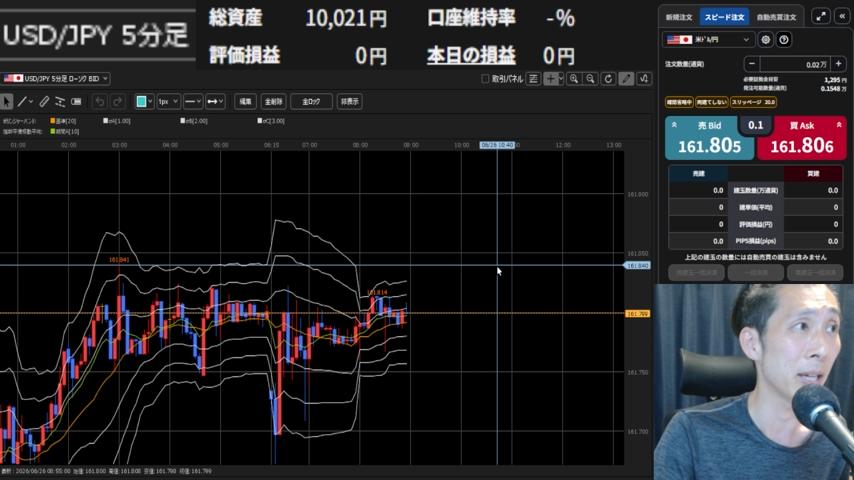Switch to the 自動売買注文 tab
The width and height of the screenshot is (854, 480).
tap(776, 17)
